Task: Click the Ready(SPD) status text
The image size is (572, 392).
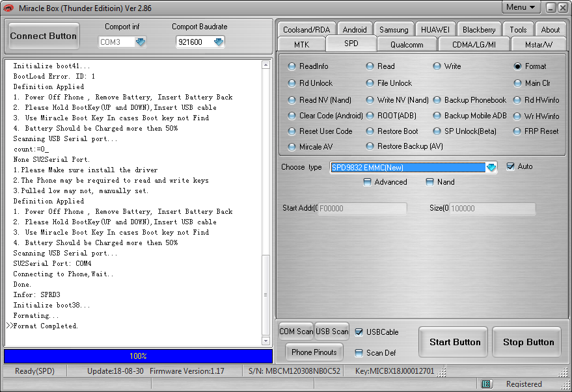Action: pos(34,371)
